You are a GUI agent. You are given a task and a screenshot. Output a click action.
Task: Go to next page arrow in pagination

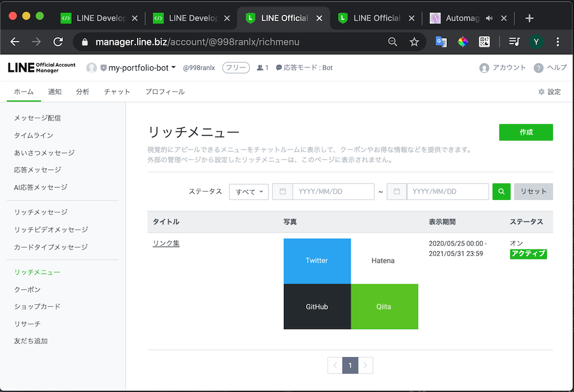pos(365,365)
